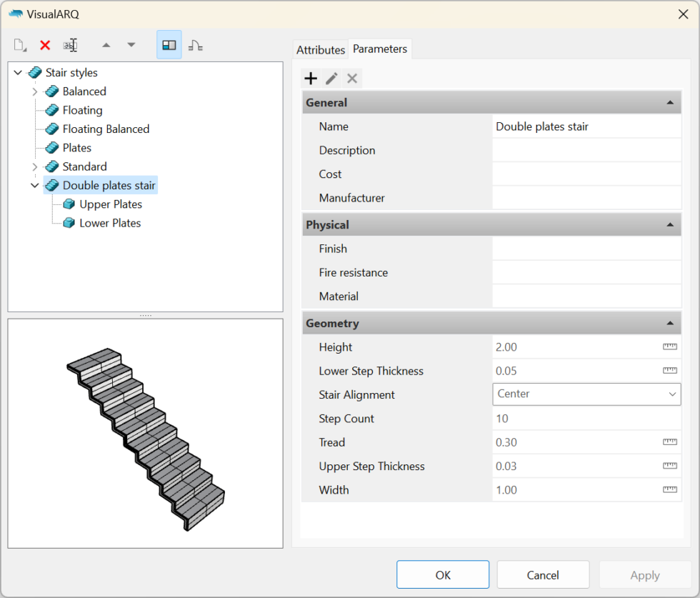Toggle the preview panel view button
This screenshot has width=700, height=598.
click(x=169, y=45)
